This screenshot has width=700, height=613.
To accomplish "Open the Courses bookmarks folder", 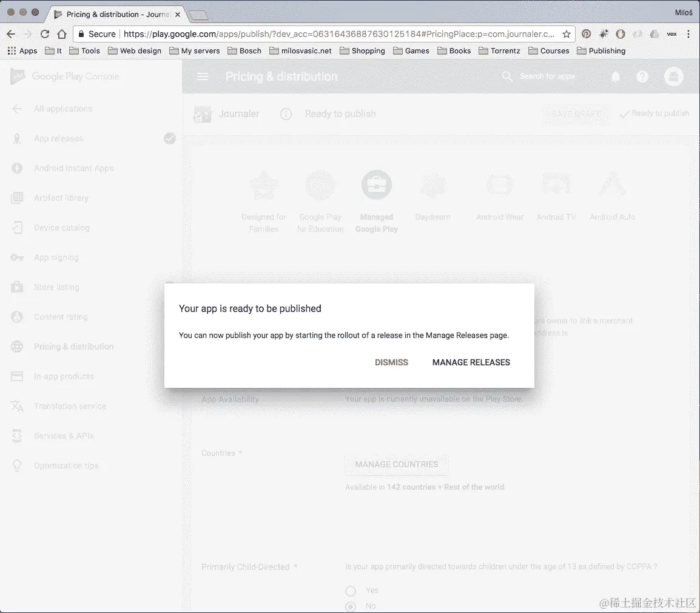I will tap(549, 51).
